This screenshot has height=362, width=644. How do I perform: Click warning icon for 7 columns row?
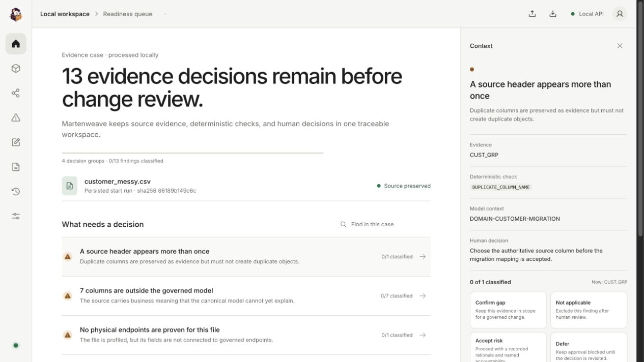coord(68,296)
